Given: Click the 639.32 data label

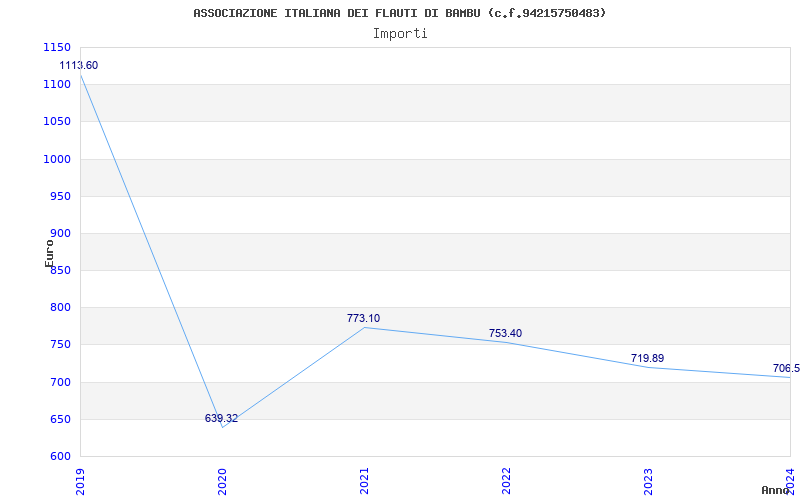Looking at the screenshot, I should click(x=221, y=418).
